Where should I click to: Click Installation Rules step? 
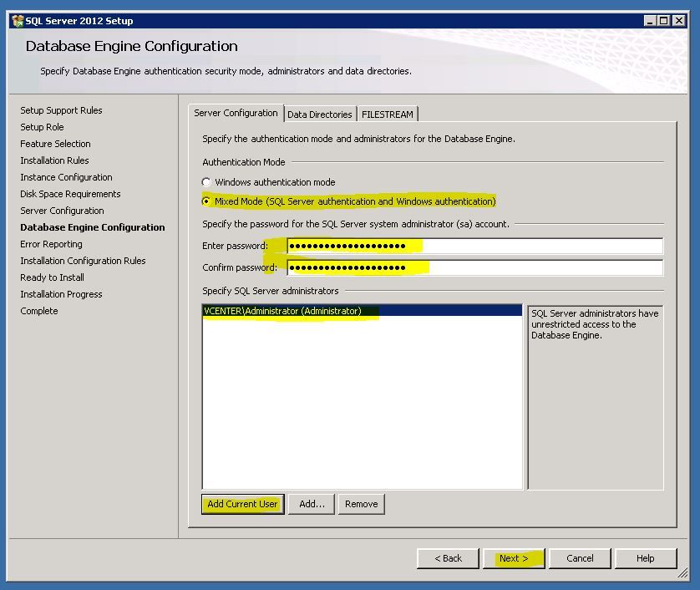[54, 160]
